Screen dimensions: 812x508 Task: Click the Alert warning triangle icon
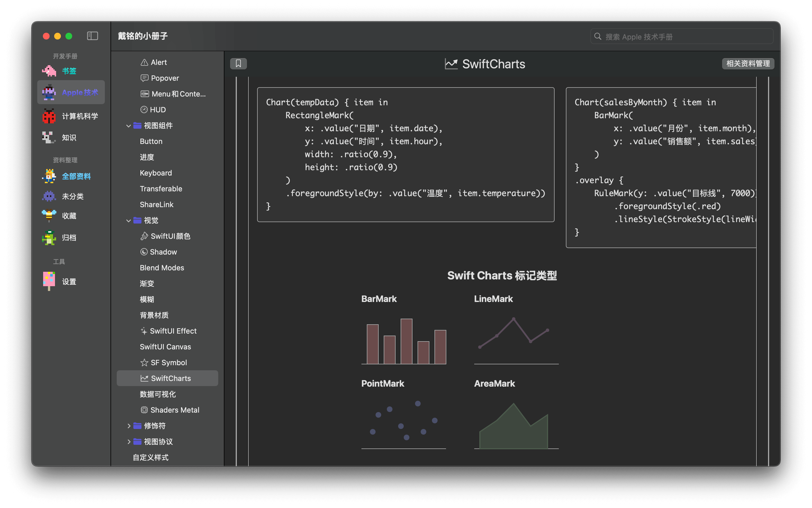tap(144, 62)
